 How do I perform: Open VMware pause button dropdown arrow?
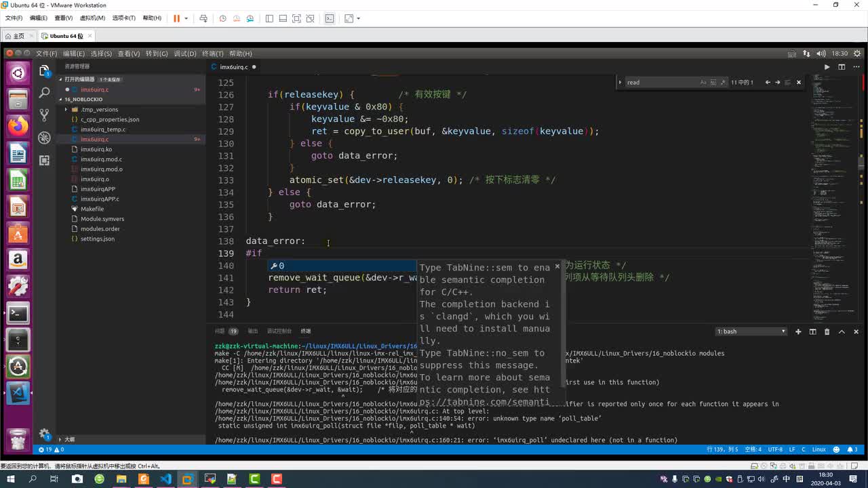[186, 18]
